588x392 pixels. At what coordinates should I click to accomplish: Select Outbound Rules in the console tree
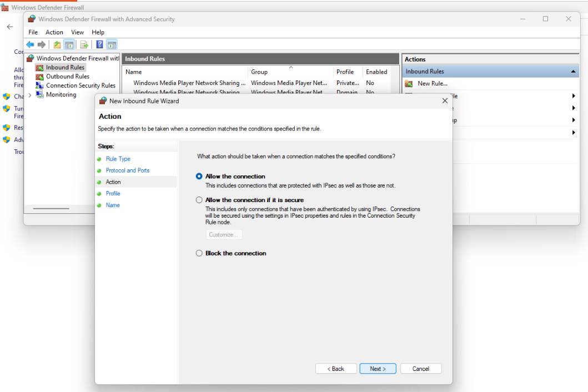(68, 77)
